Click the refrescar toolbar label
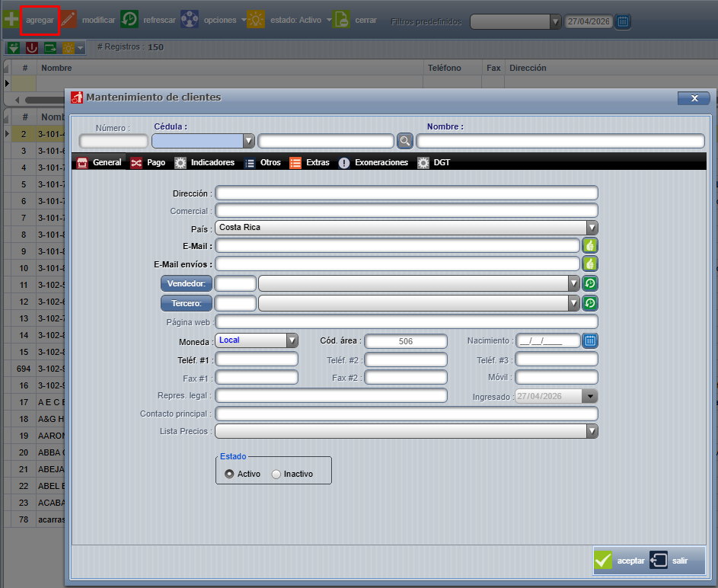 click(x=159, y=20)
